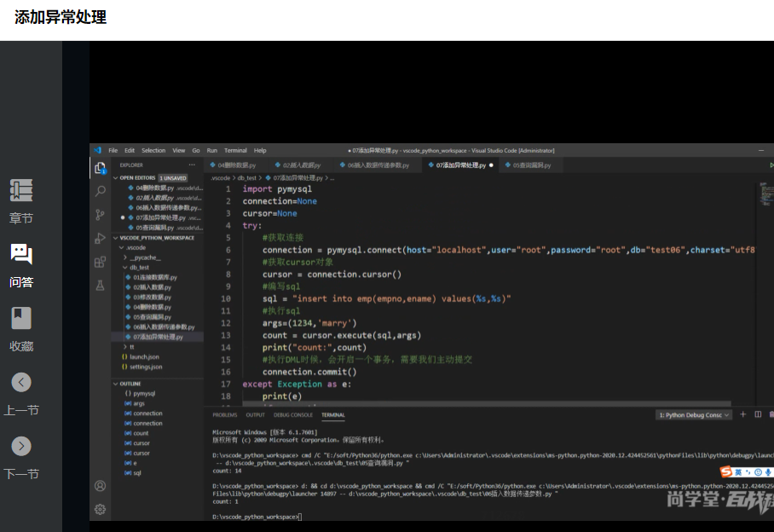774x532 pixels.
Task: Open the Go menu
Action: point(196,151)
